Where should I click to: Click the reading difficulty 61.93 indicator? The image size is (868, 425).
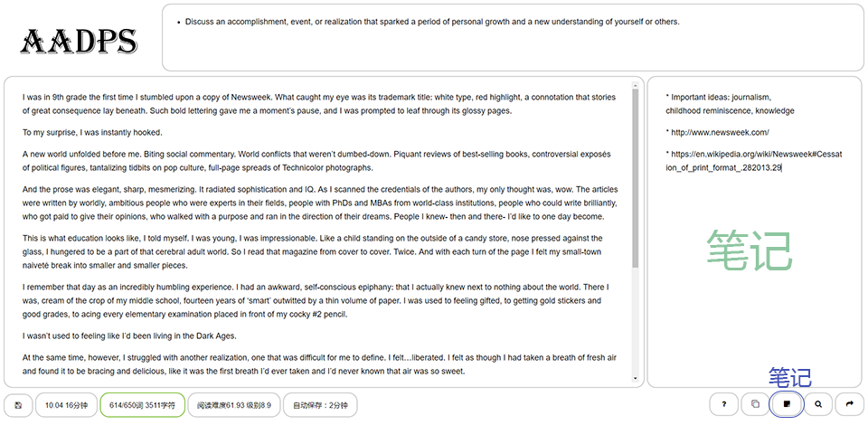234,405
